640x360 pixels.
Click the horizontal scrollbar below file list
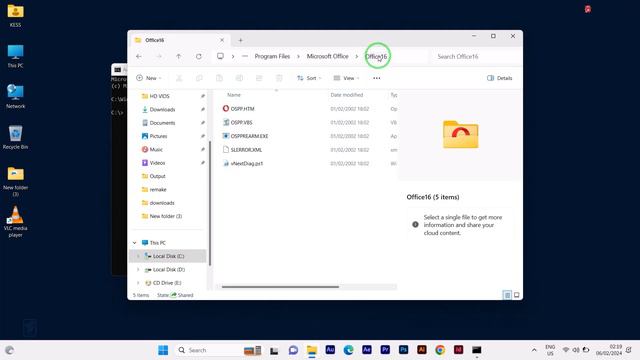[280, 287]
